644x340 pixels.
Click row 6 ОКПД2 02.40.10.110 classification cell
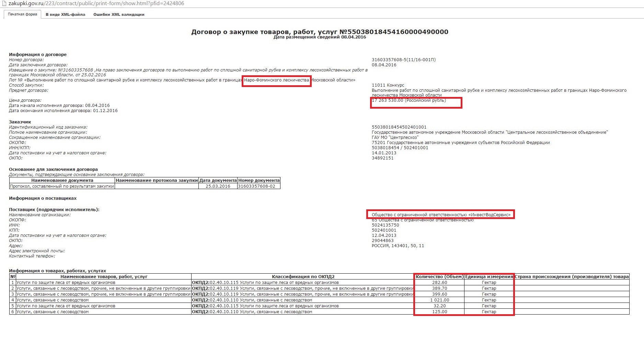click(303, 311)
